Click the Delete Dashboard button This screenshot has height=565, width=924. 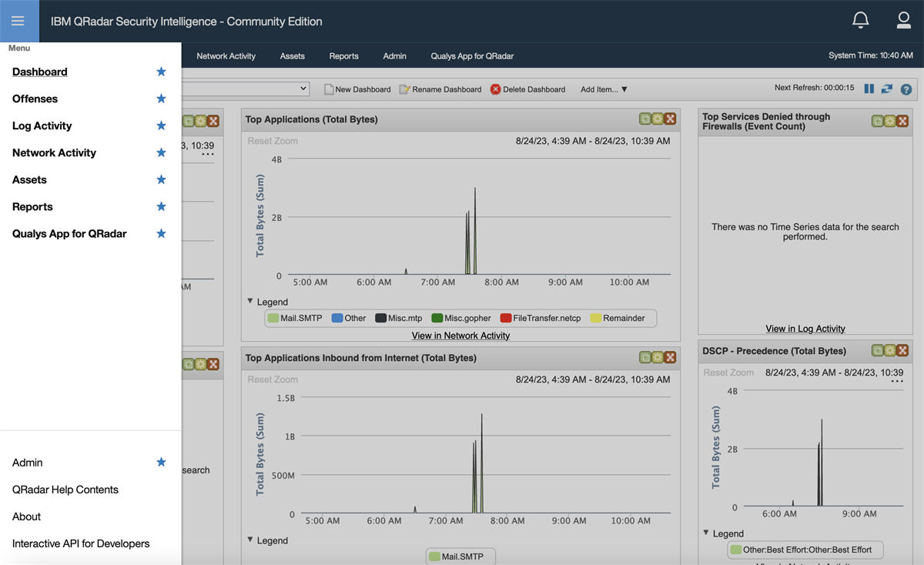tap(528, 89)
